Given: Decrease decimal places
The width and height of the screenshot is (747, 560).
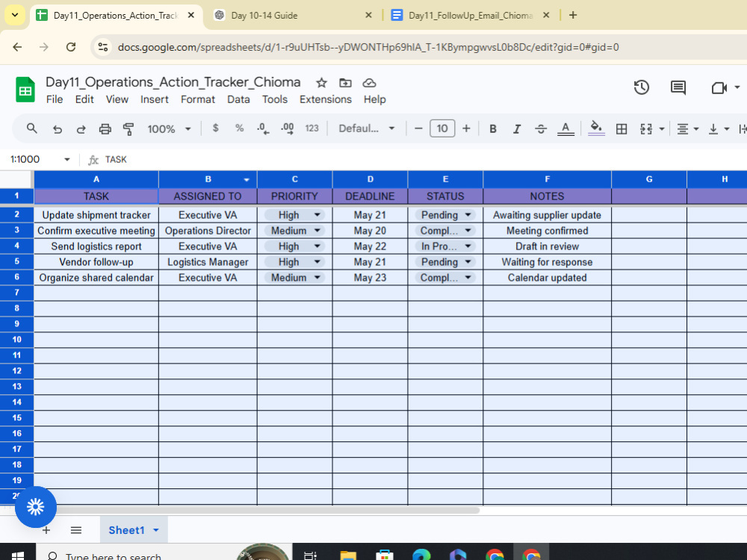Looking at the screenshot, I should click(262, 128).
